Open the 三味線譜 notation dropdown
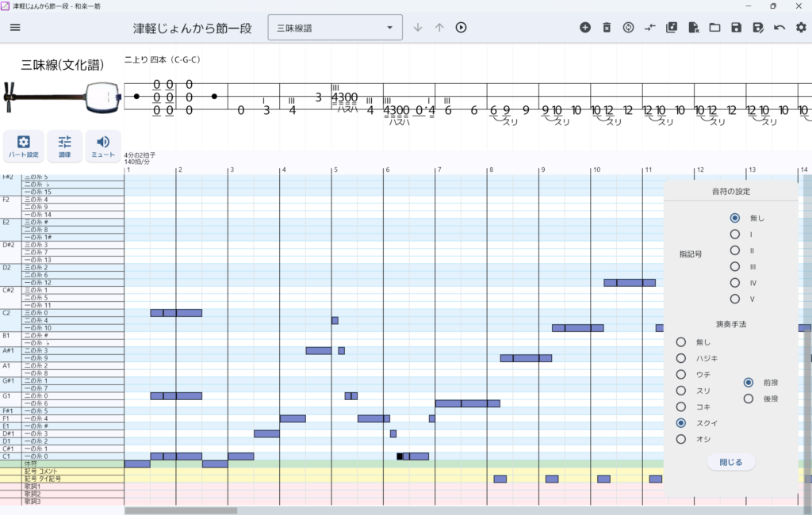Screen dimensions: 812x515 click(335, 28)
